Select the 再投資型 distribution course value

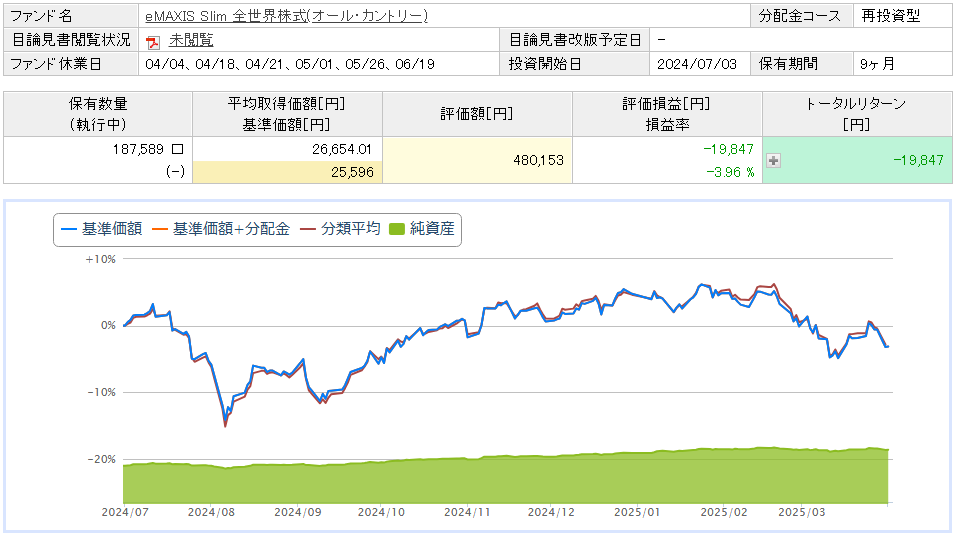point(890,16)
